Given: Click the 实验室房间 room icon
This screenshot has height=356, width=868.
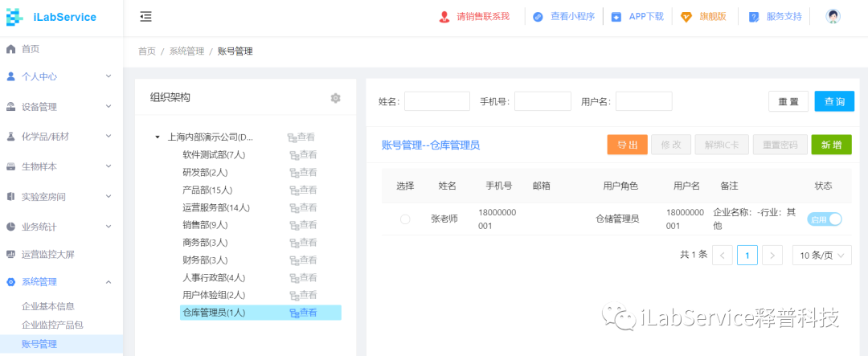Looking at the screenshot, I should 10,197.
